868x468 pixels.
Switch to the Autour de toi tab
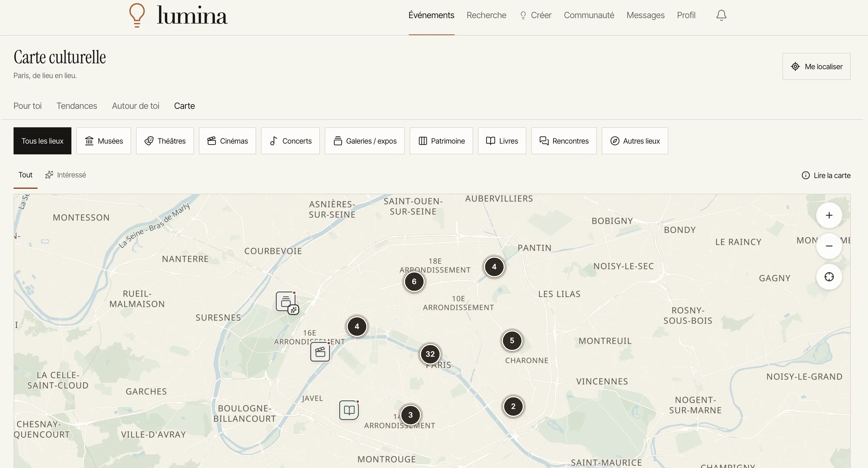coord(135,106)
